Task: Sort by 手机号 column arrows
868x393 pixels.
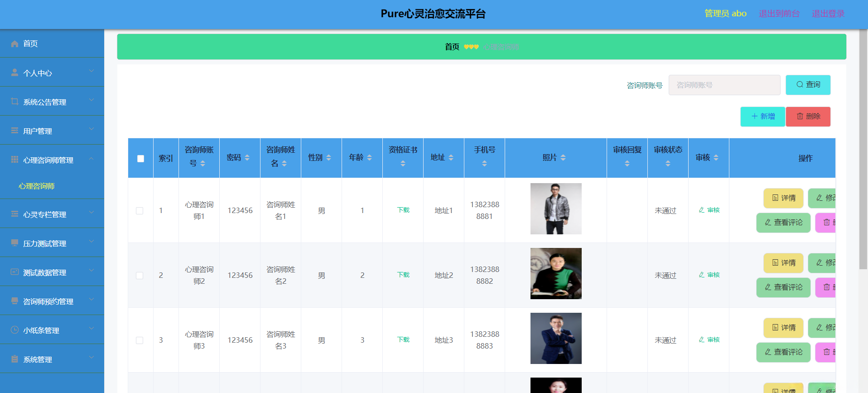Action: [x=484, y=164]
